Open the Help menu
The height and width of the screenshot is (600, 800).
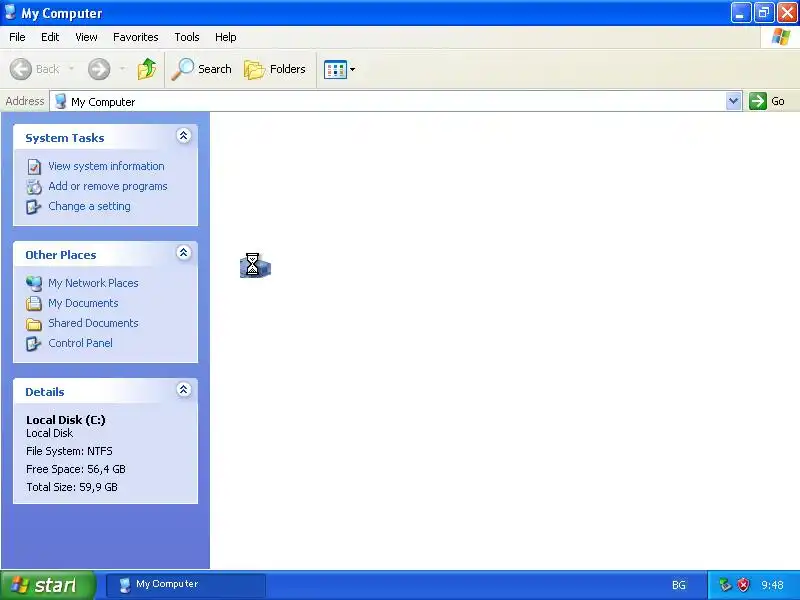pos(226,37)
